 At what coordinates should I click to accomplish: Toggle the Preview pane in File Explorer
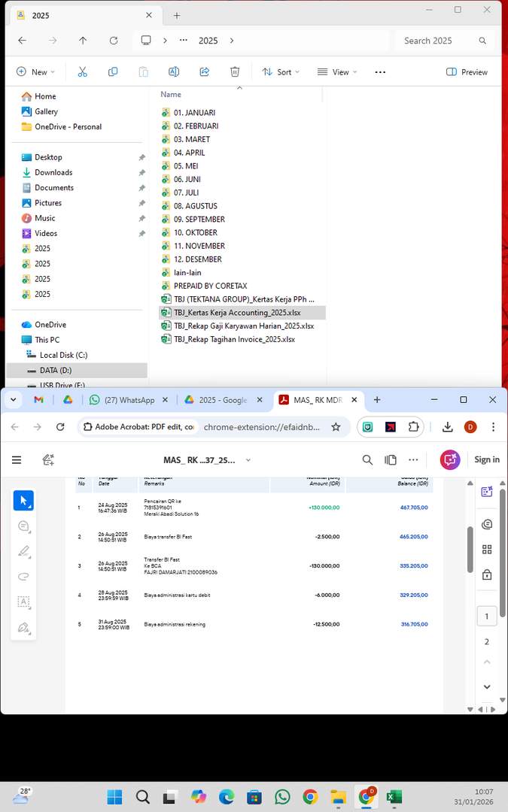click(467, 72)
